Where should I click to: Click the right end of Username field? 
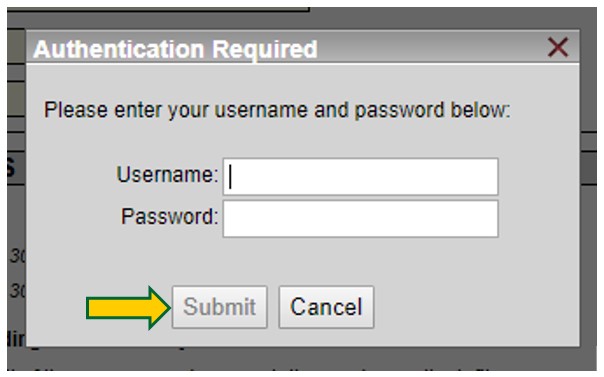[483, 177]
